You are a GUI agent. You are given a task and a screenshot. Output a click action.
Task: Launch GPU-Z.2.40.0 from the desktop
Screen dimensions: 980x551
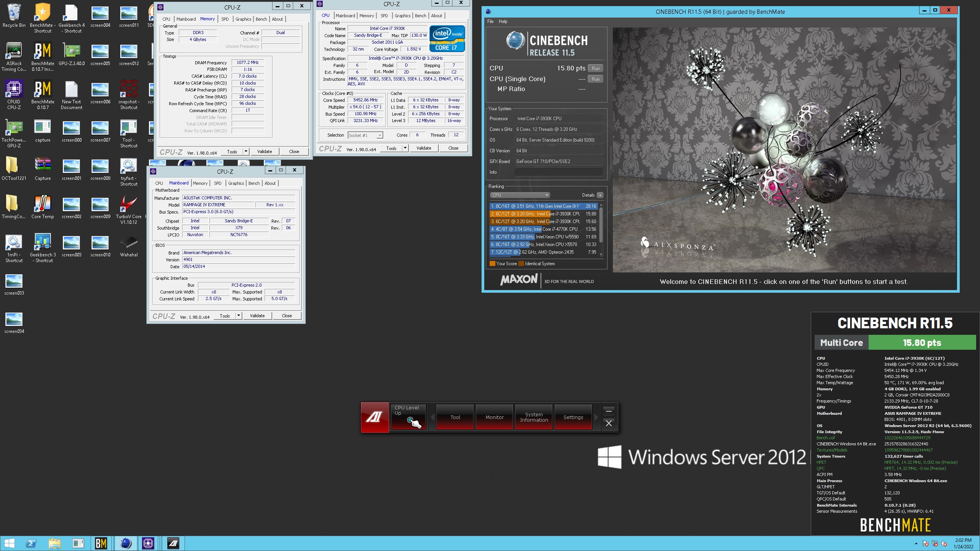pos(72,54)
